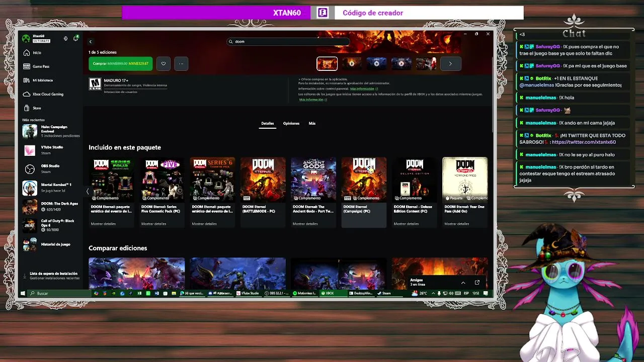
Task: Click the ESRB M rating badge
Action: 95,84
